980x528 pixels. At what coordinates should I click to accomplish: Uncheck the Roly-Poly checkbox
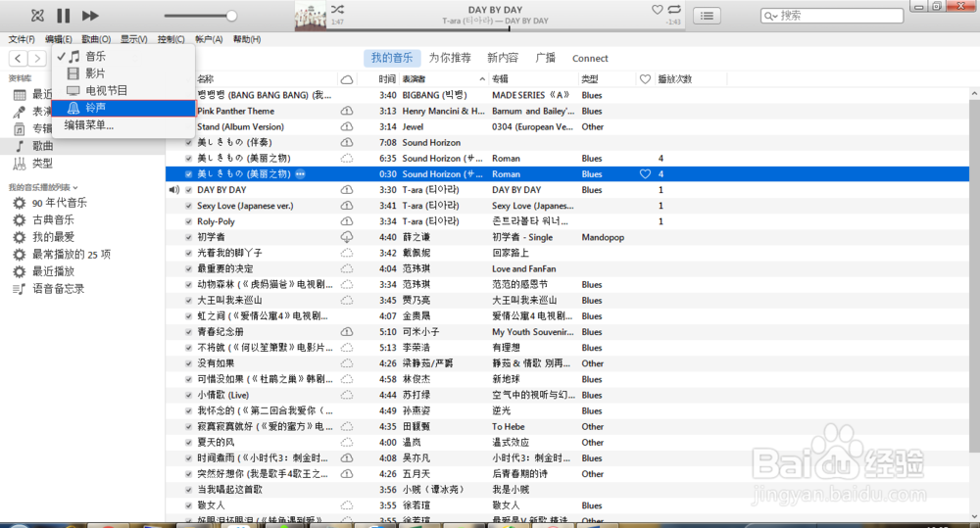click(189, 221)
